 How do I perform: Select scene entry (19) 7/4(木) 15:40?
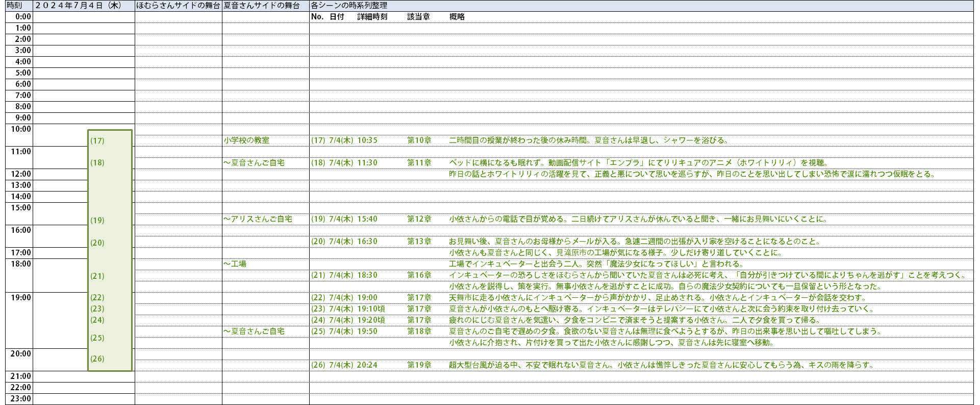pyautogui.click(x=344, y=219)
